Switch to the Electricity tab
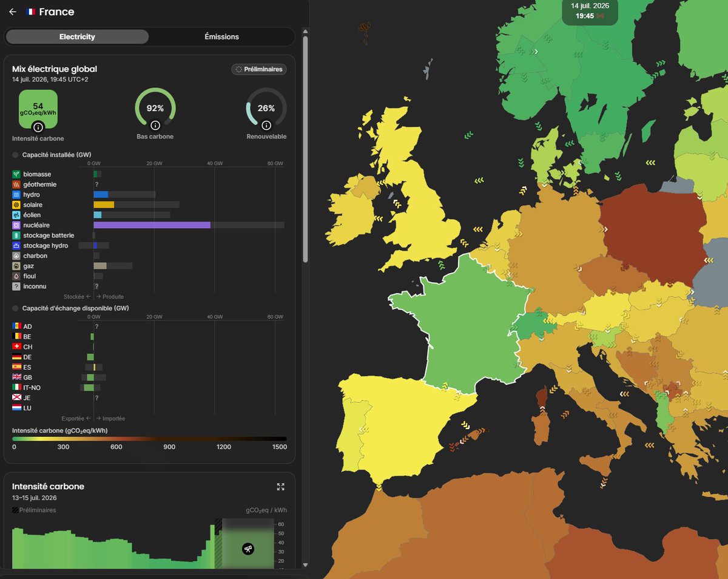Viewport: 728px width, 579px height. point(77,36)
